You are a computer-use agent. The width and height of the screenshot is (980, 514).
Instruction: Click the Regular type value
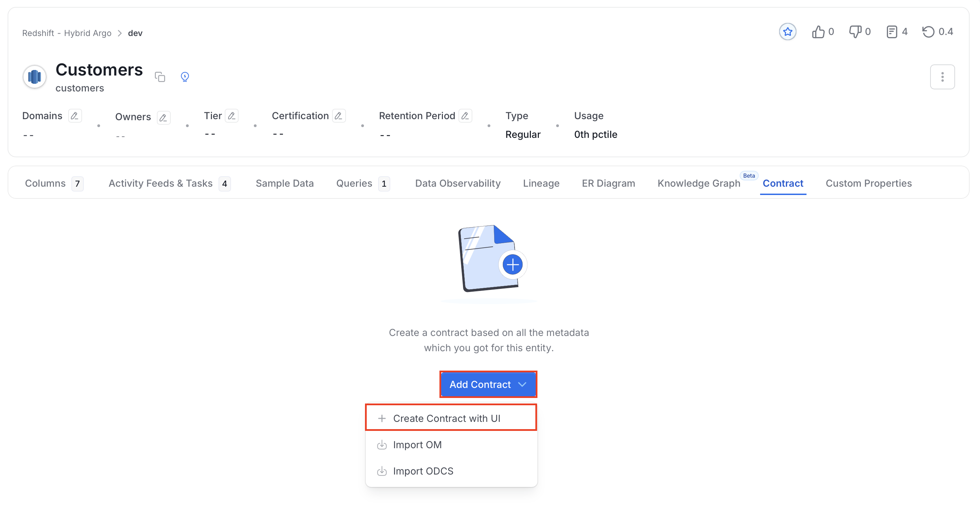point(523,134)
